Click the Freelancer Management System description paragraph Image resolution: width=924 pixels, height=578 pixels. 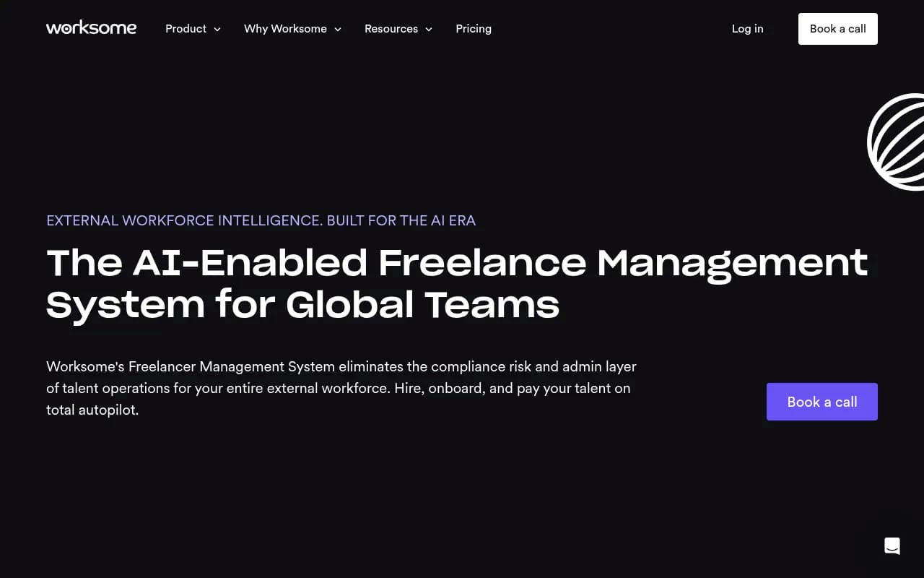click(341, 388)
